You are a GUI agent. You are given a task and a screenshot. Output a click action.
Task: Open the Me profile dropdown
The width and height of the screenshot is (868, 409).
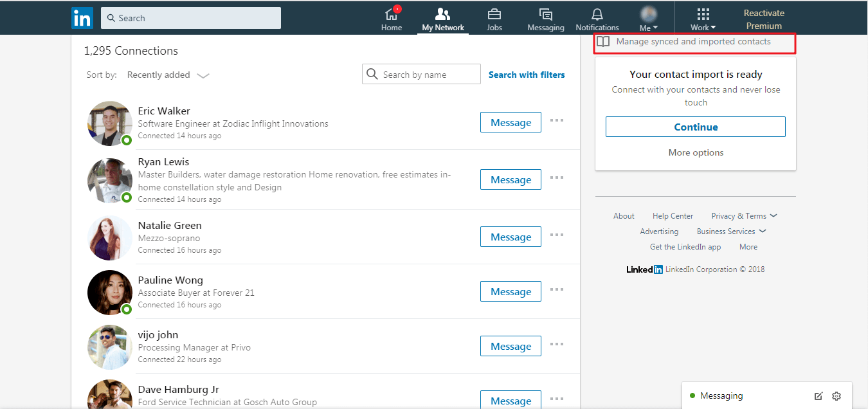click(649, 19)
